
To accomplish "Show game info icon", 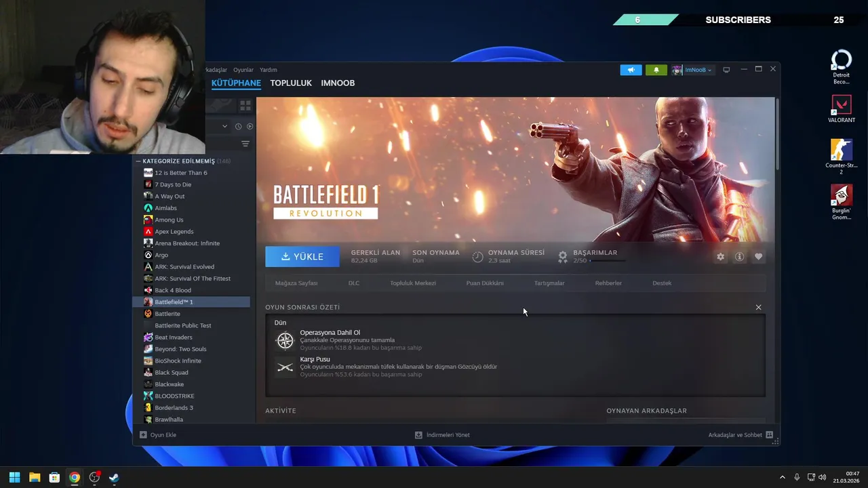I will (739, 257).
